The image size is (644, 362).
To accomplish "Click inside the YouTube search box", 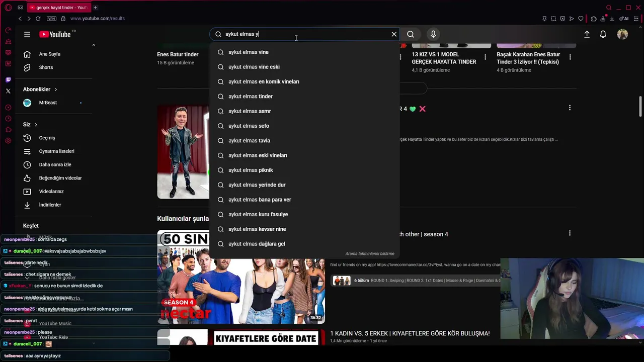I will tap(304, 34).
